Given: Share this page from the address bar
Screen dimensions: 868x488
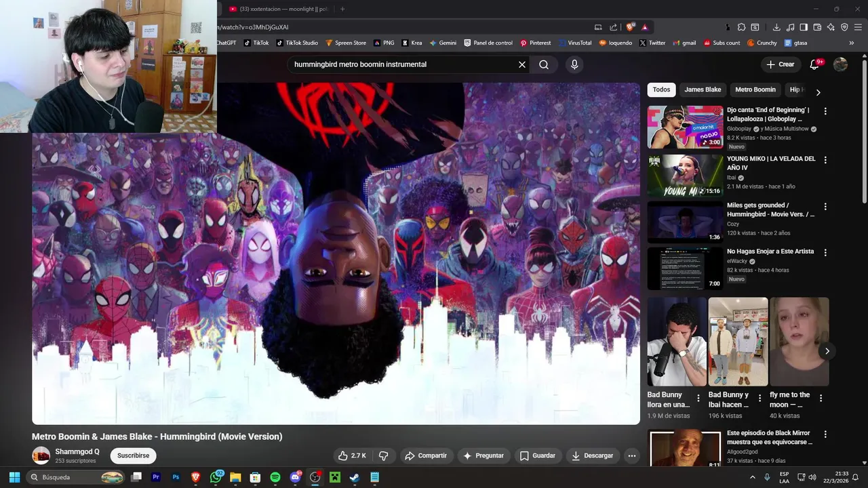Looking at the screenshot, I should 614,27.
